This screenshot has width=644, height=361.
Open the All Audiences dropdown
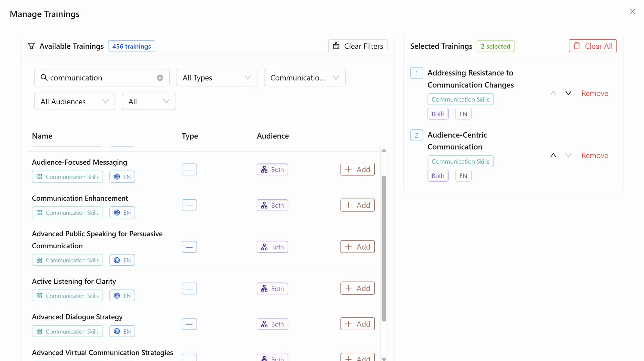[x=74, y=102]
